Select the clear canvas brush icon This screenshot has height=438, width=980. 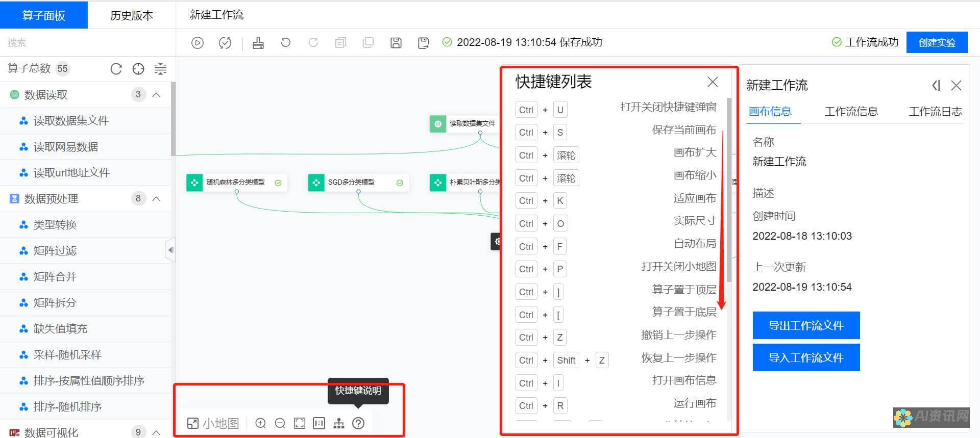258,43
